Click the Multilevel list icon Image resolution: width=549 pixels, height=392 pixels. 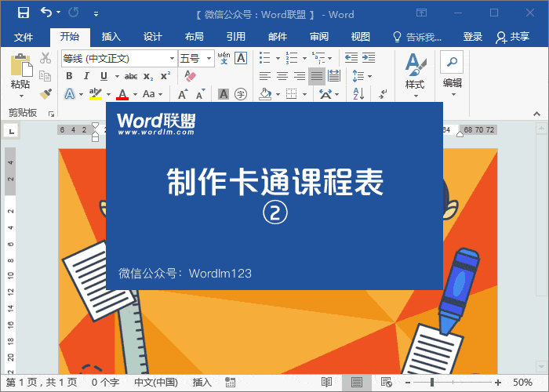point(318,58)
